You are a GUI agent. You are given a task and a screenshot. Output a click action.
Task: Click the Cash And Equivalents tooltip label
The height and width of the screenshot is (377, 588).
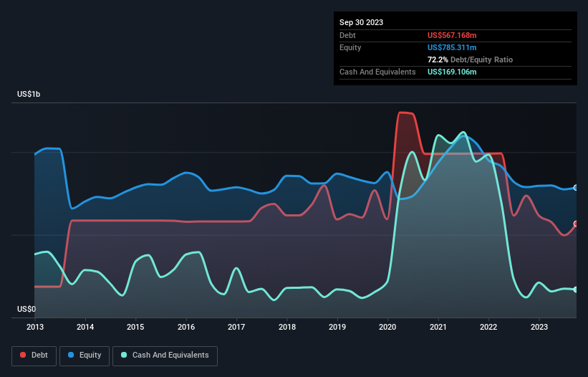pyautogui.click(x=377, y=72)
